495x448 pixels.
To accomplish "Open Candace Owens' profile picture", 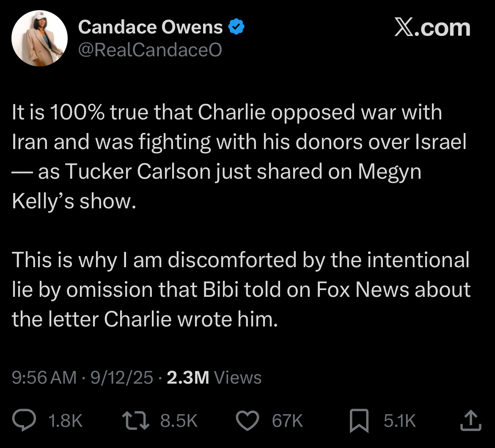I will click(x=39, y=38).
